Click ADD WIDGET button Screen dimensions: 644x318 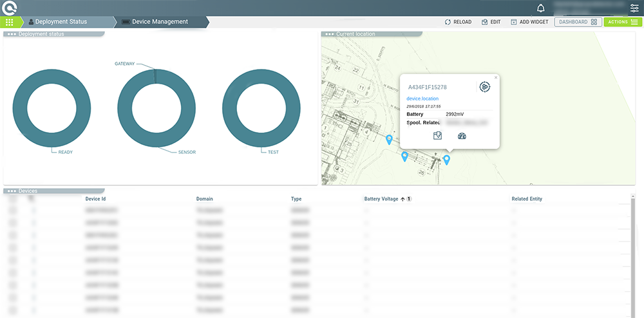tap(529, 22)
